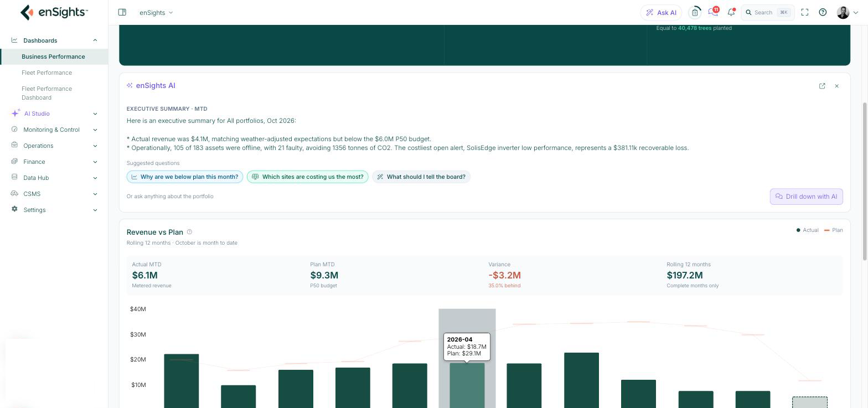Open the notifications bell
868x408 pixels.
731,12
